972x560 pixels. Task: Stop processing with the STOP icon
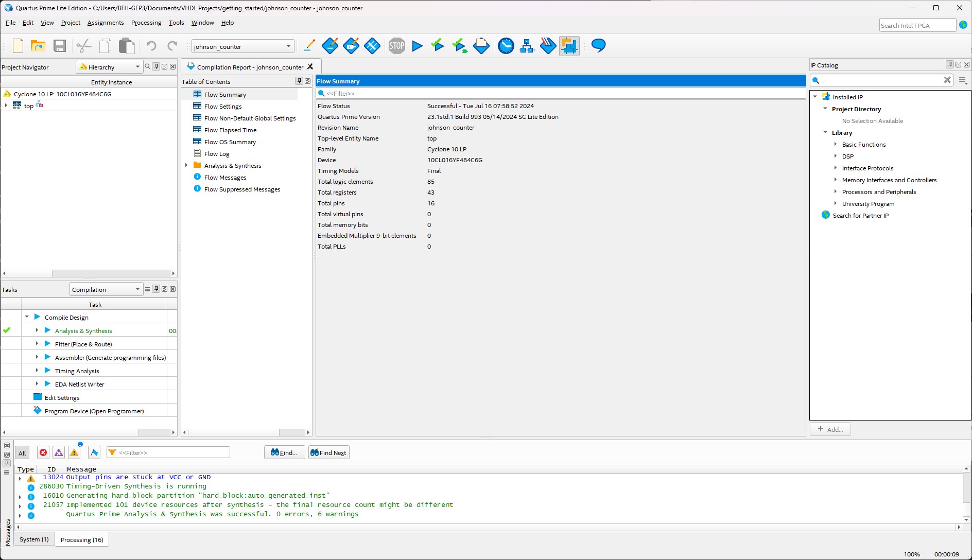[397, 46]
